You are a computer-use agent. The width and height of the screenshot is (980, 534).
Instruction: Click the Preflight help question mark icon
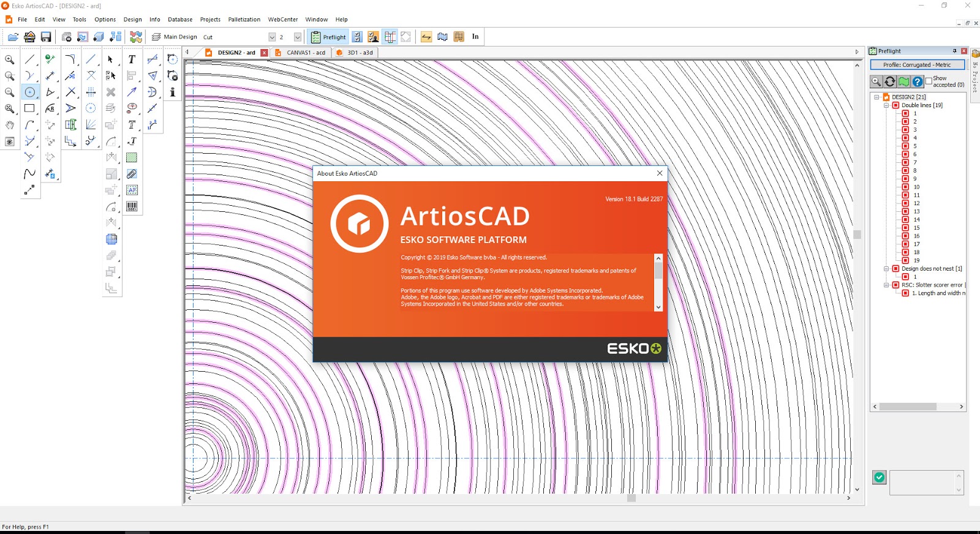click(918, 81)
